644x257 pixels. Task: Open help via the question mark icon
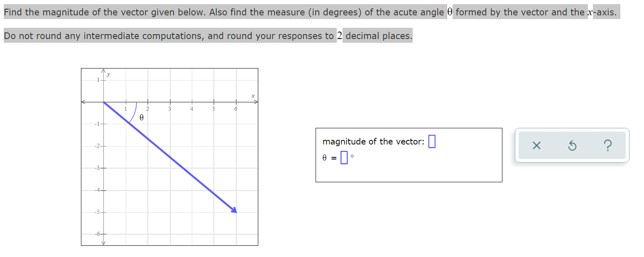coord(608,145)
